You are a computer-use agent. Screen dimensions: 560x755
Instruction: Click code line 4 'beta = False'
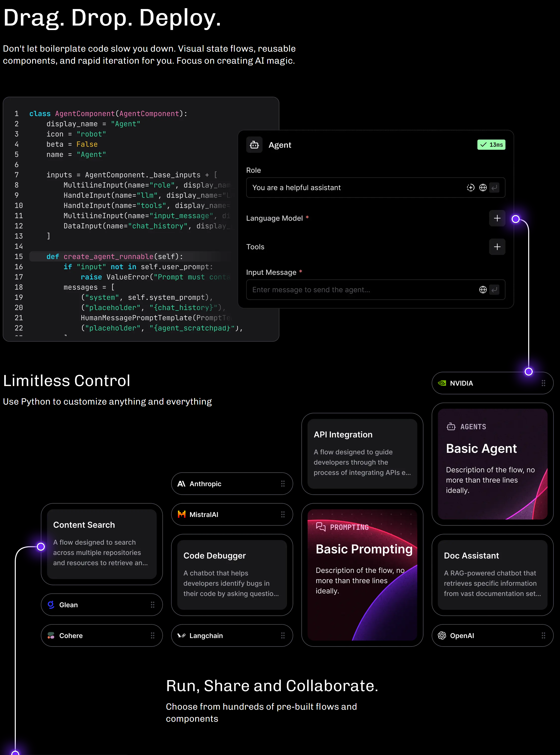72,145
